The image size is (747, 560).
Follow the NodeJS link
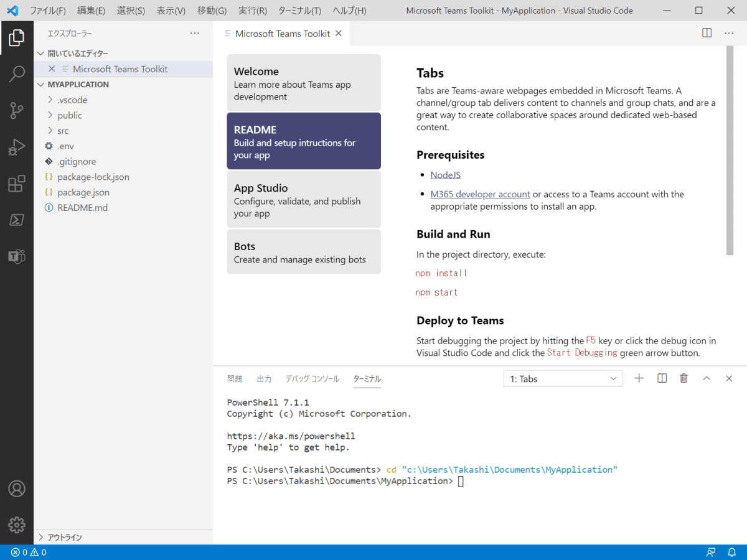(446, 175)
